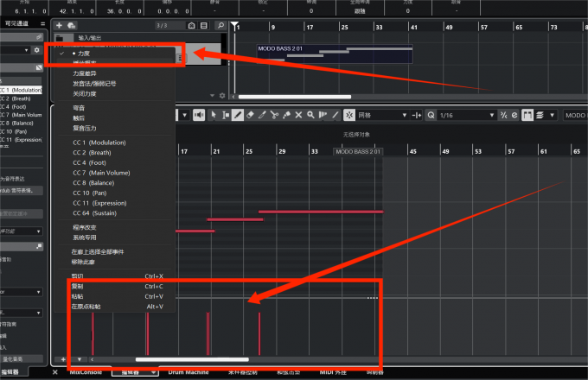This screenshot has height=380, width=588.
Task: Choose 移除此廊 from the lane menu
Action: point(116,262)
